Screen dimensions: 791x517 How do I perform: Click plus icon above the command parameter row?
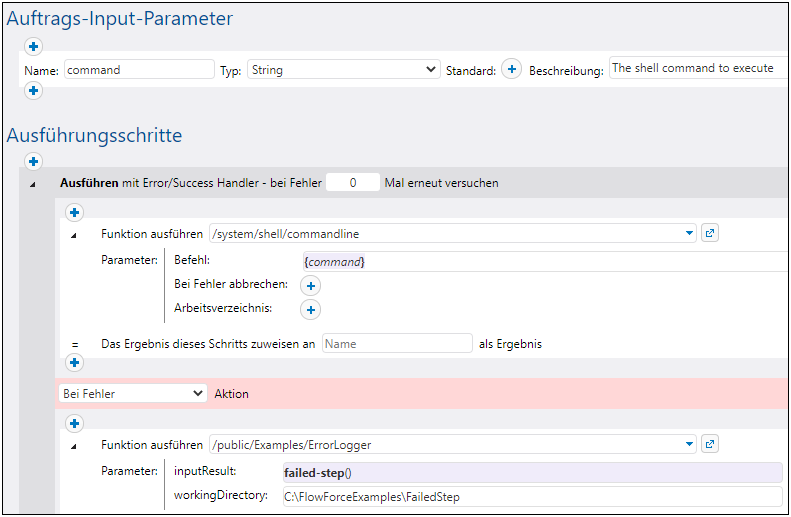point(33,46)
